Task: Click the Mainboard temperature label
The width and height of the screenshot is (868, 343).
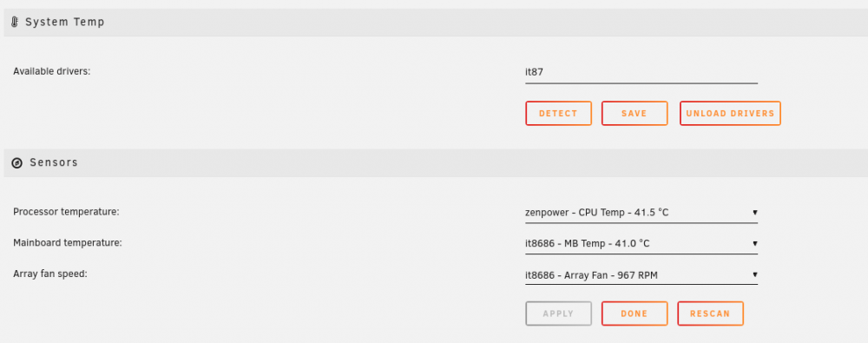Action: point(68,242)
